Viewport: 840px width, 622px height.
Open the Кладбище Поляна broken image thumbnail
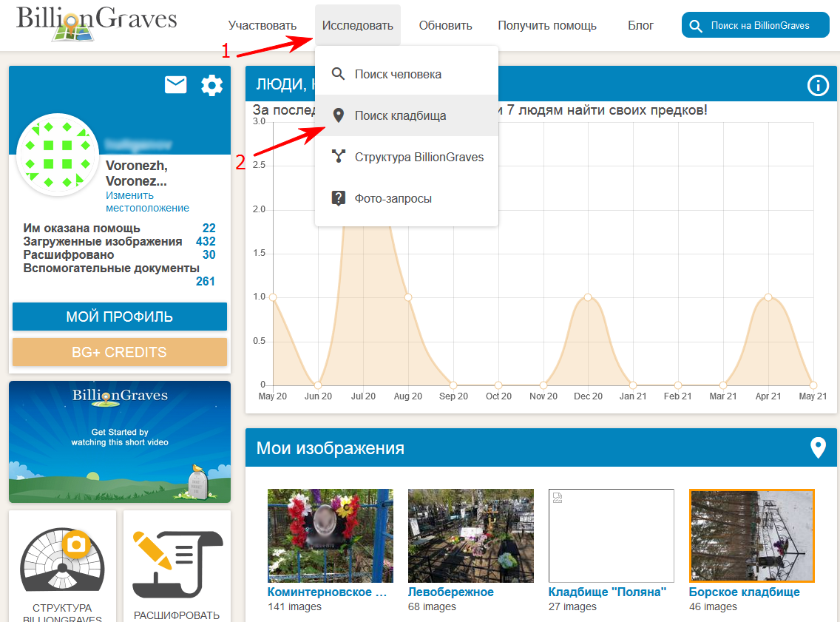click(x=612, y=535)
